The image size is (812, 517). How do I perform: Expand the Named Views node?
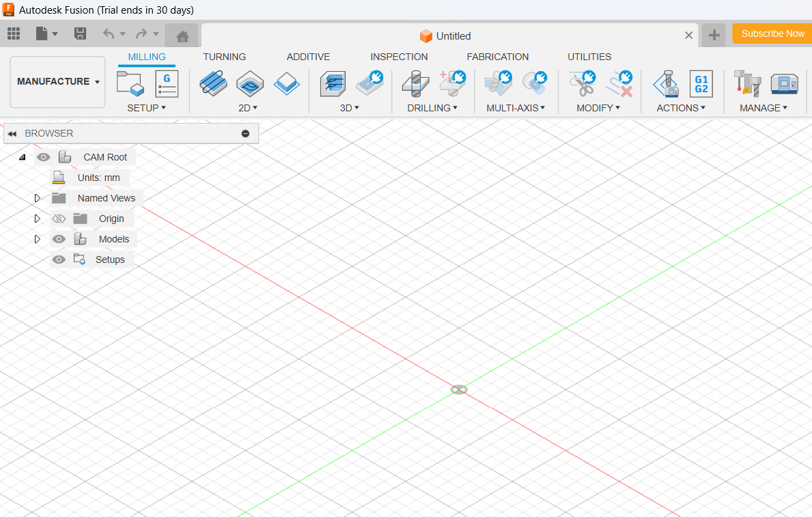click(38, 198)
